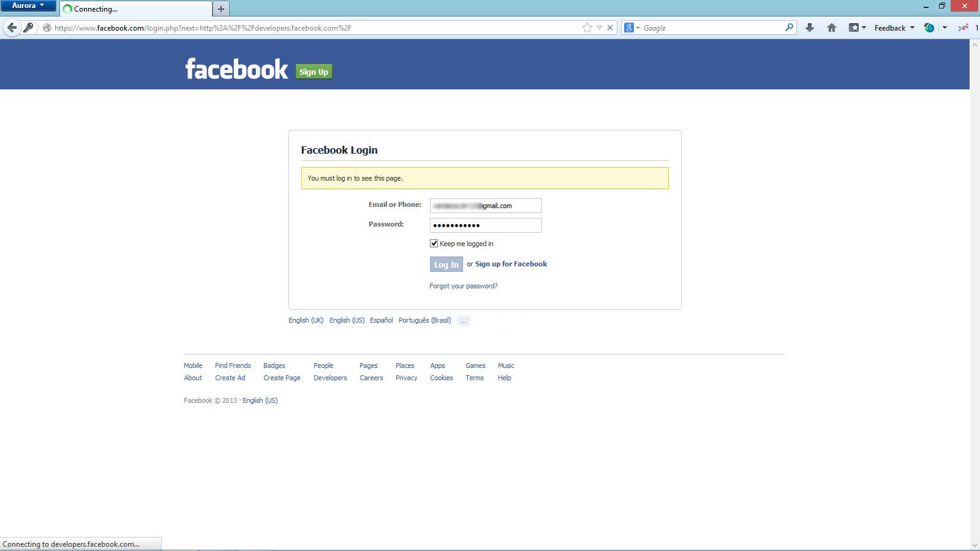Stop loading the page with the X
Image resolution: width=980 pixels, height=551 pixels.
point(610,28)
